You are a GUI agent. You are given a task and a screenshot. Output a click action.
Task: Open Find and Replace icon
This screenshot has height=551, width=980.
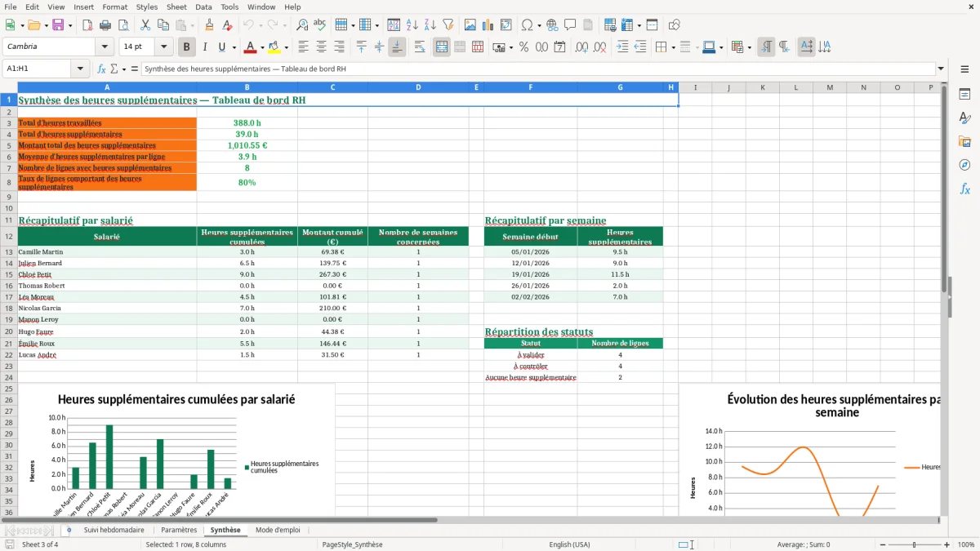[301, 25]
